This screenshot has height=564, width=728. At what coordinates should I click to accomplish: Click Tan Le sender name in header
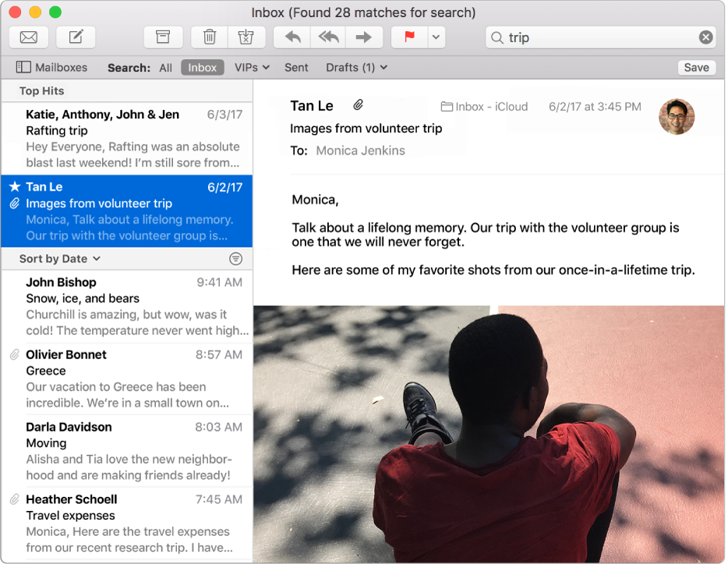pyautogui.click(x=312, y=106)
